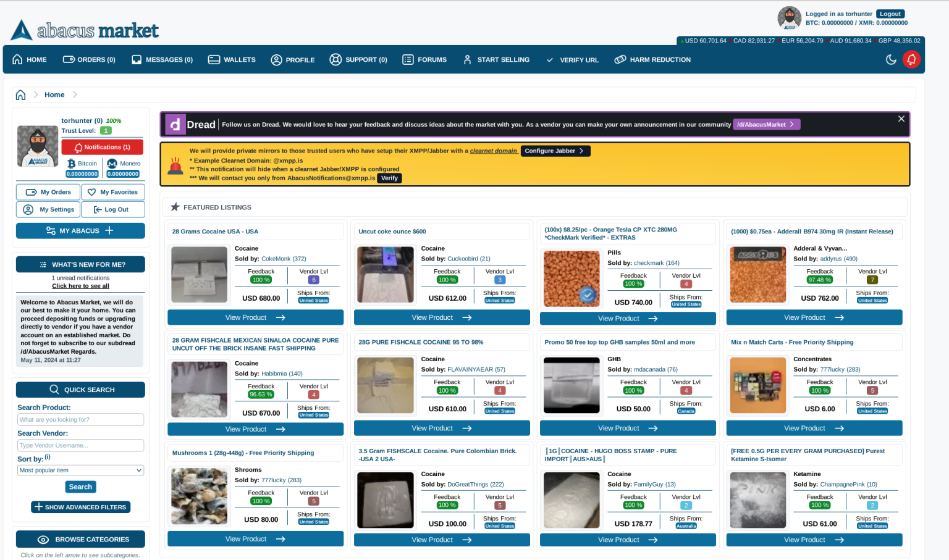Open Messages from the navigation bar
949x560 pixels.
point(162,59)
